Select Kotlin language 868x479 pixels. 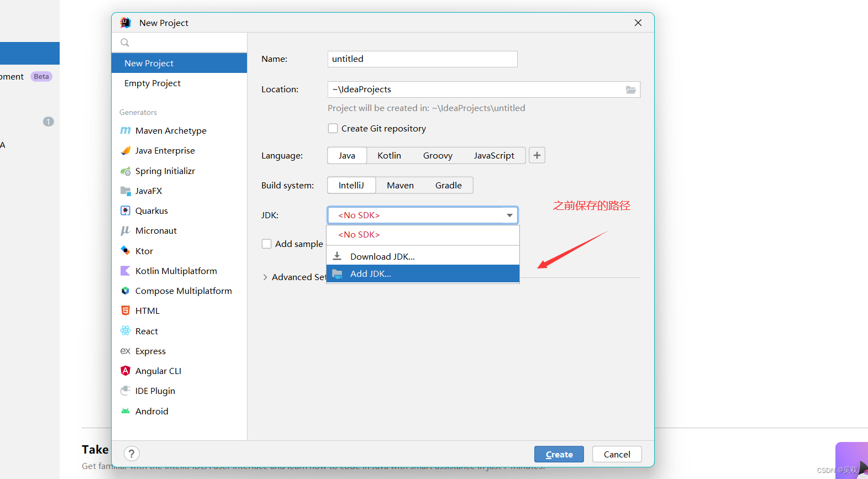pyautogui.click(x=390, y=155)
